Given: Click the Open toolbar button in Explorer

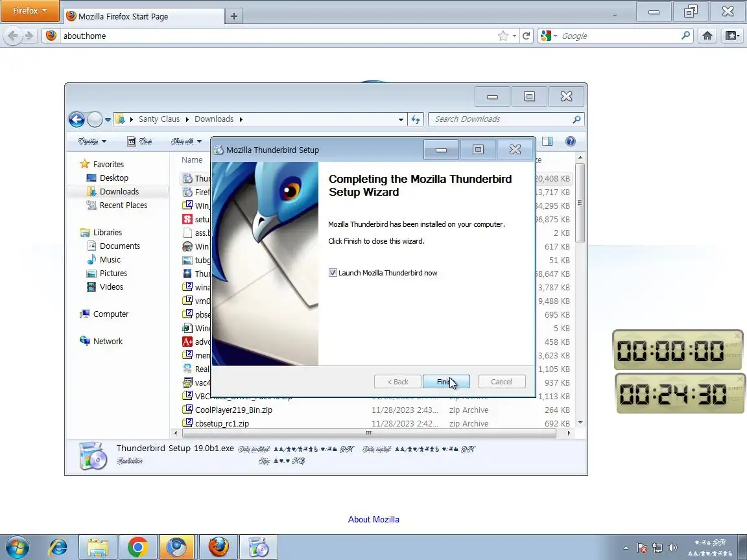Looking at the screenshot, I should [x=139, y=141].
